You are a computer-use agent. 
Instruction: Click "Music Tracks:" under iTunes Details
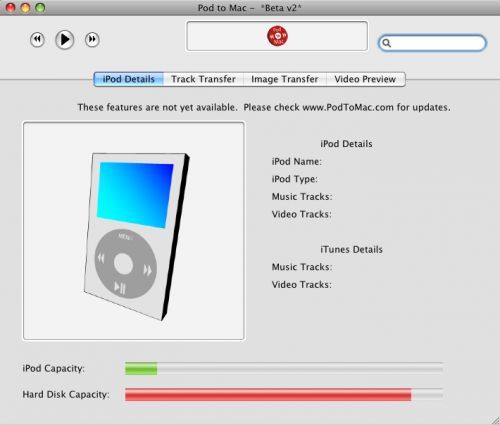pos(302,267)
